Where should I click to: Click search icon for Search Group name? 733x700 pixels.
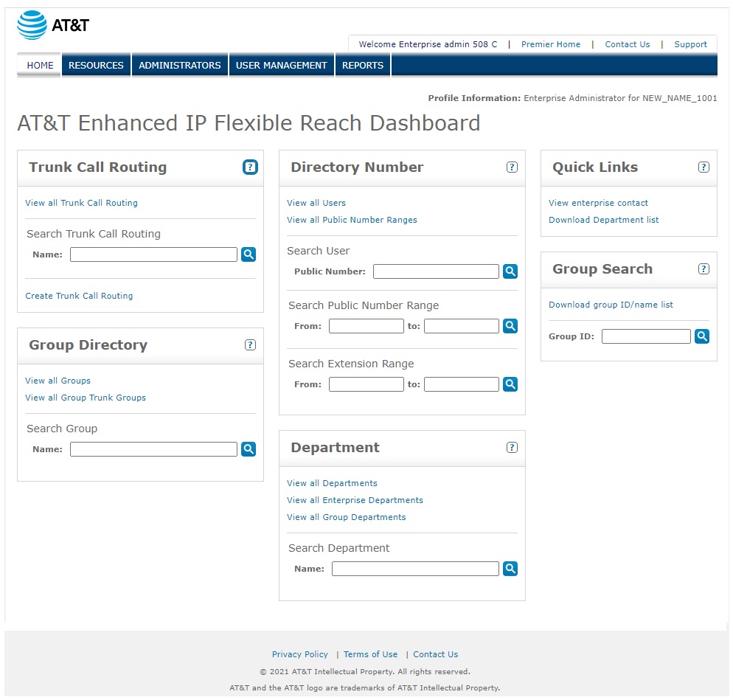pyautogui.click(x=249, y=449)
